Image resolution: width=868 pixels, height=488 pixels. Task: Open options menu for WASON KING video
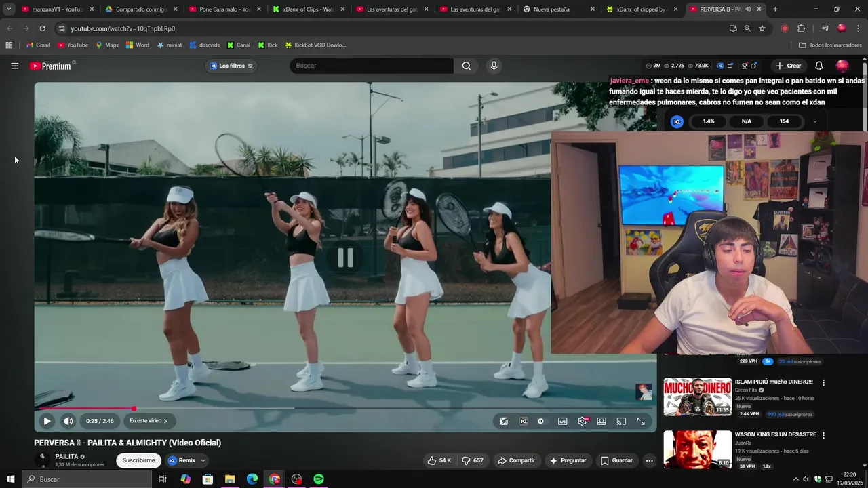click(823, 435)
